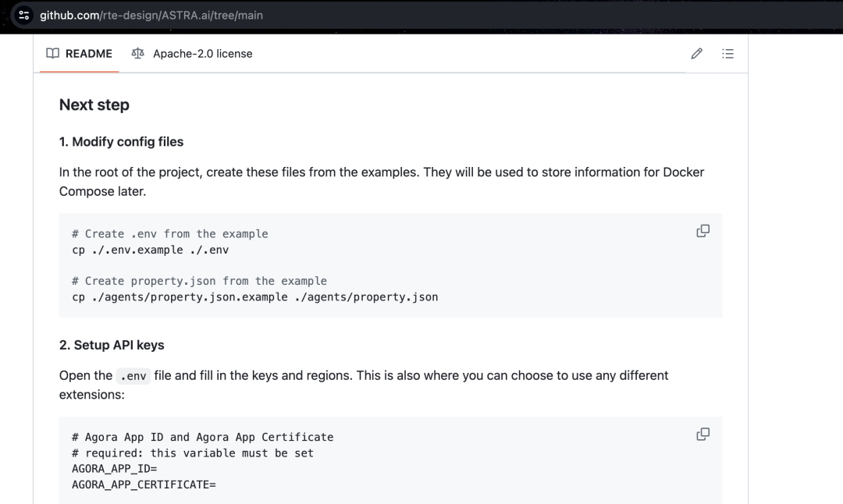843x504 pixels.
Task: Click the "# required: this variable must be set" comment
Action: [193, 453]
